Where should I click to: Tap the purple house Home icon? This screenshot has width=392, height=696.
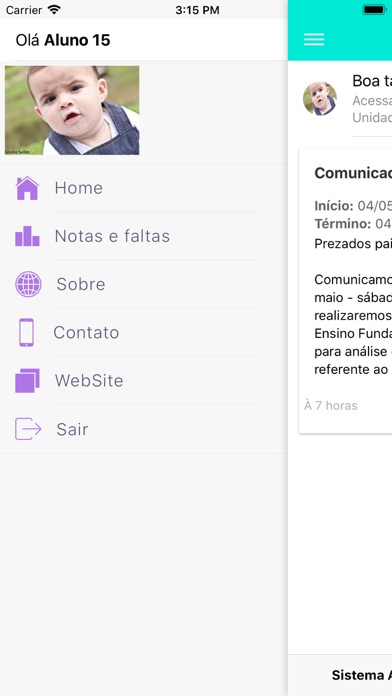point(28,188)
